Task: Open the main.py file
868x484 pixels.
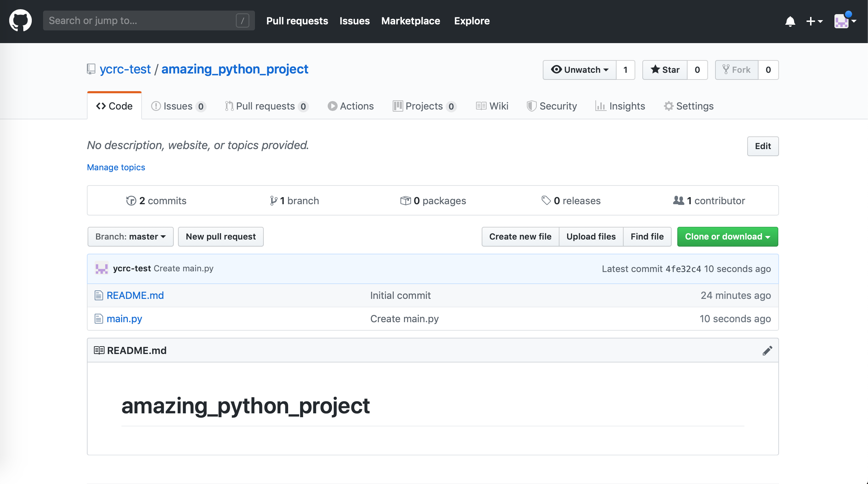Action: coord(124,319)
